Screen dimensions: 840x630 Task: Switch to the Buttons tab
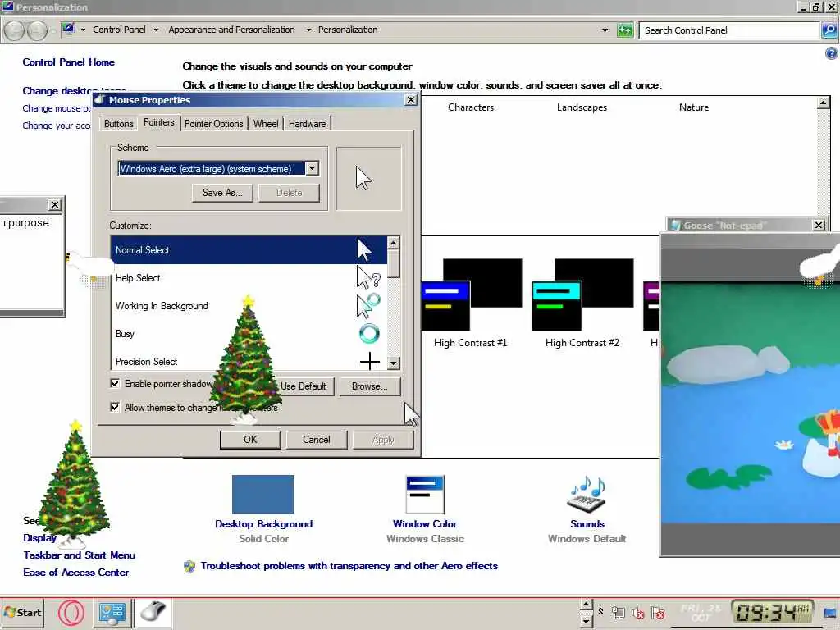pos(118,124)
